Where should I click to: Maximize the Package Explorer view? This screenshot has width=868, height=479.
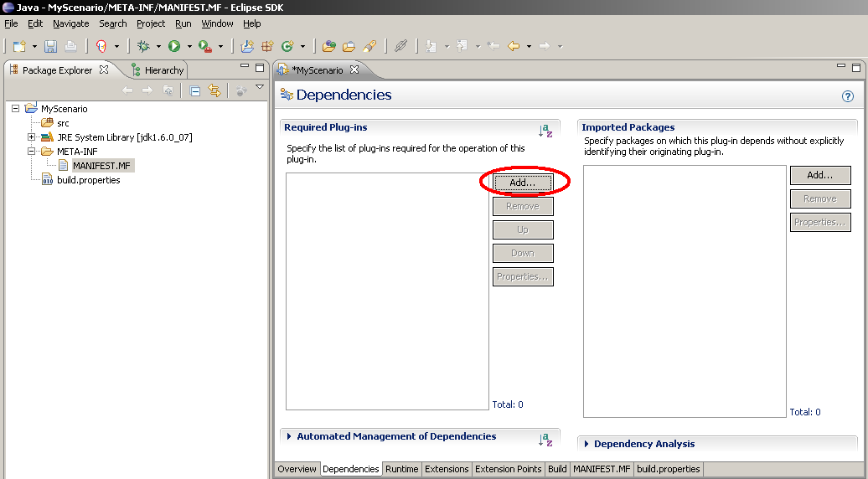260,68
